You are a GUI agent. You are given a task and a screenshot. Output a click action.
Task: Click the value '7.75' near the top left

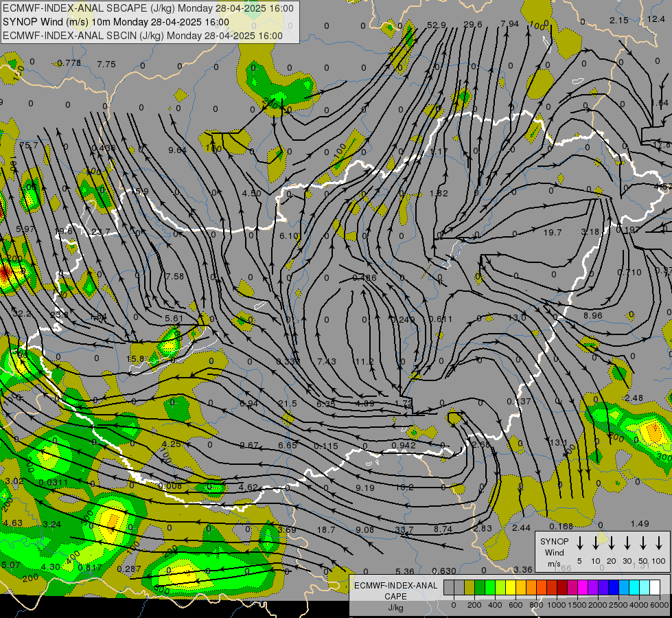point(106,64)
